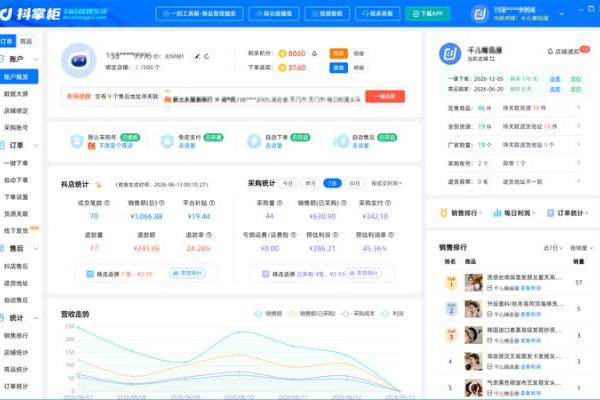Click the 自动售后 round icon

tap(341, 141)
